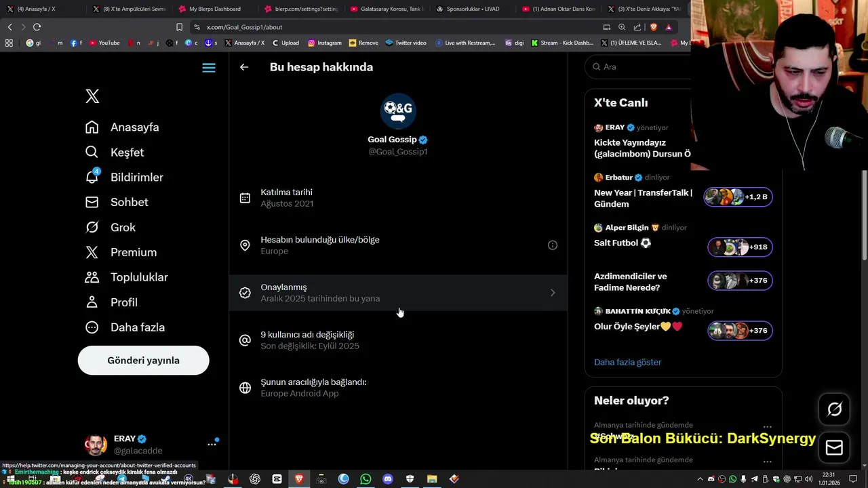
Task: Open Bildirimler notifications
Action: point(124,177)
